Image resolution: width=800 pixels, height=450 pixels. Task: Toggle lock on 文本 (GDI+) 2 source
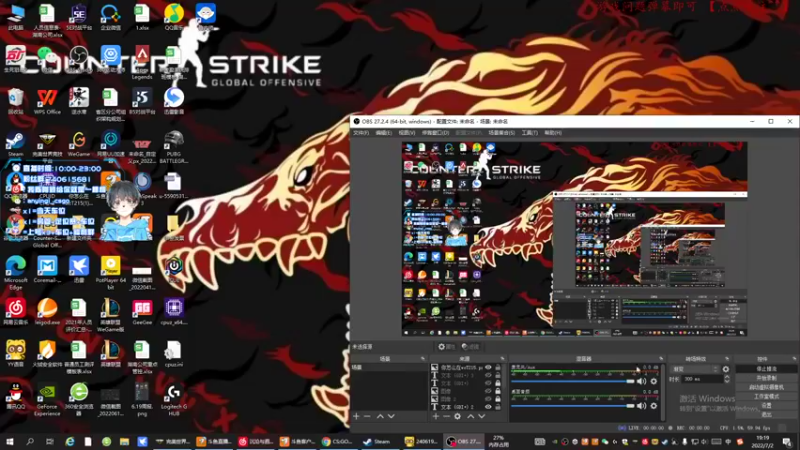[498, 407]
